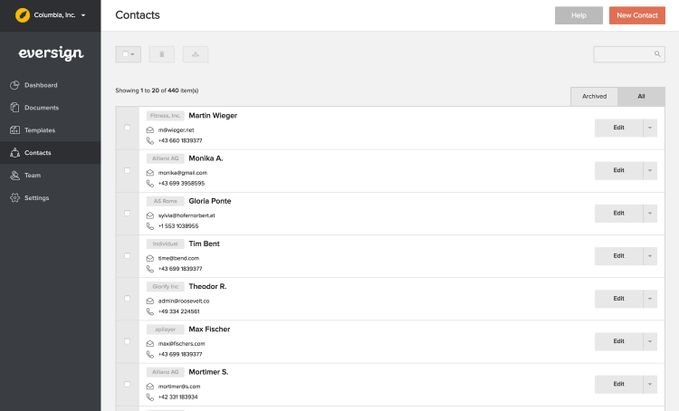679x411 pixels.
Task: Select the All contacts tab
Action: [641, 97]
